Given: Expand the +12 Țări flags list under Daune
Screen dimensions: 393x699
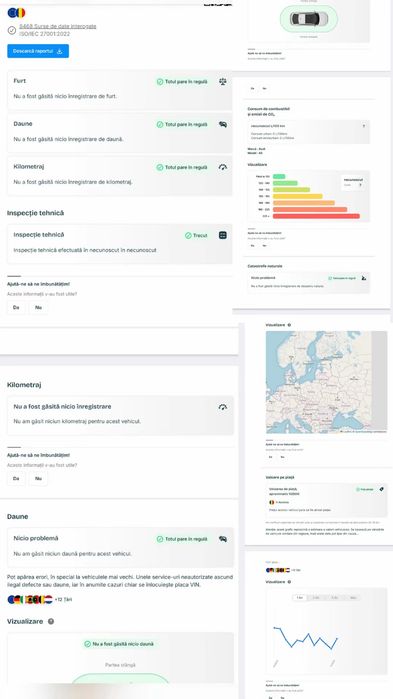Looking at the screenshot, I should coord(63,600).
